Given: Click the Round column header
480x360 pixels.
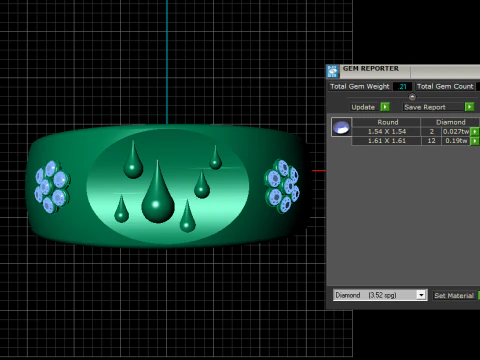Looking at the screenshot, I should tap(387, 122).
